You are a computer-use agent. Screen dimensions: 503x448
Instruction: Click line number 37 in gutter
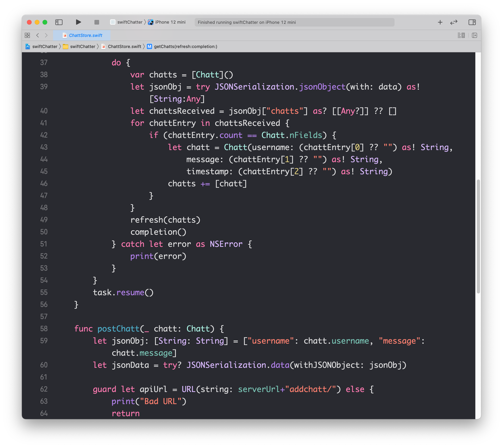coord(44,62)
